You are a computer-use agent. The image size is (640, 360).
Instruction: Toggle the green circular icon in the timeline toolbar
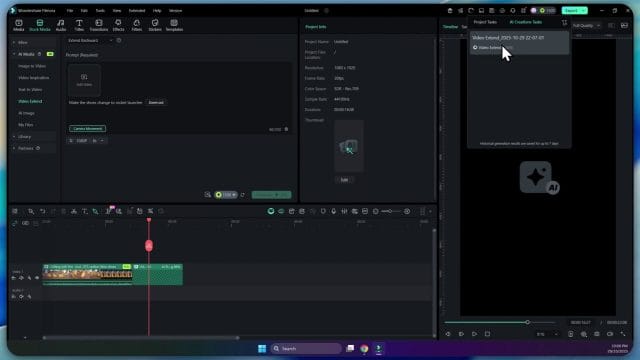coord(271,211)
